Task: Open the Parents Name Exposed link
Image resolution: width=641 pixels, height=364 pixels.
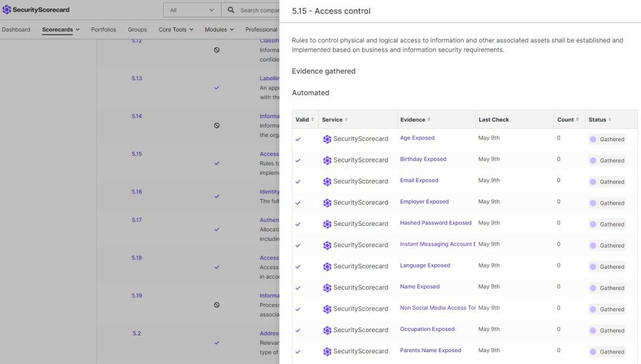Action: [x=431, y=350]
